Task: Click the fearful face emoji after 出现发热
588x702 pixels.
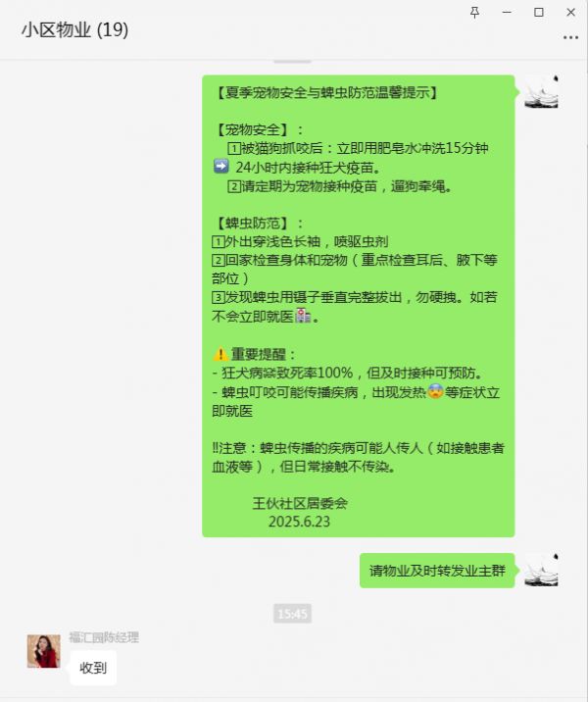Action: coord(434,391)
